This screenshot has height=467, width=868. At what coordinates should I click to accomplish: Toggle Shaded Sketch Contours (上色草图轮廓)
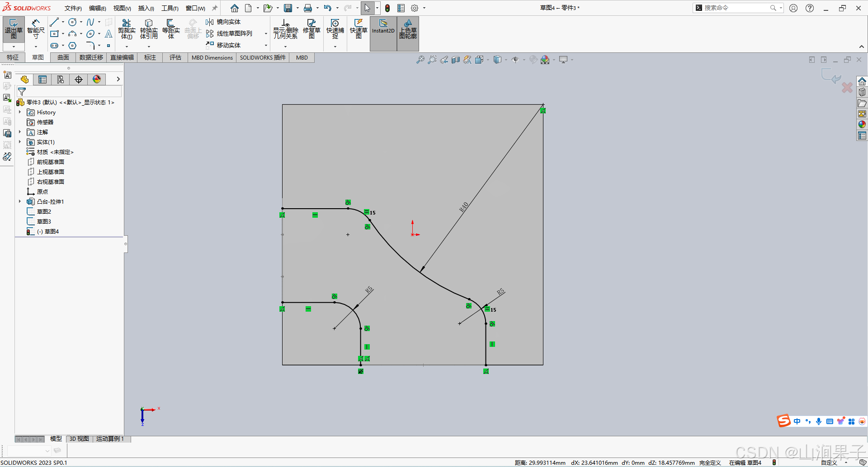pos(408,33)
